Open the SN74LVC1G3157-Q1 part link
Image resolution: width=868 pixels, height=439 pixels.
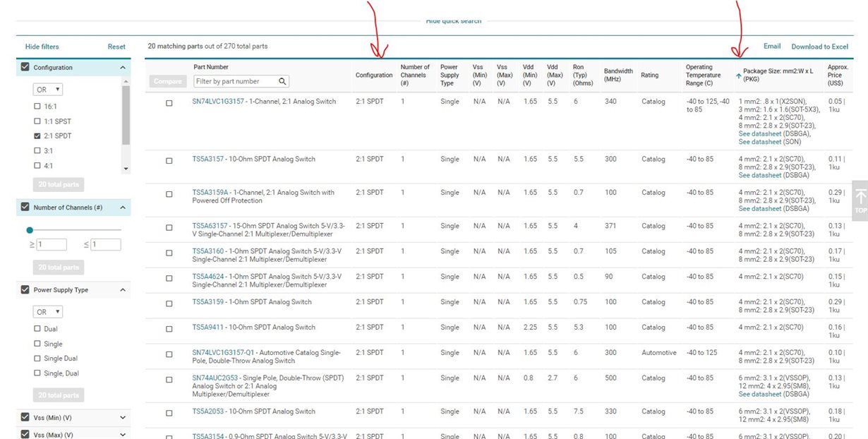[x=224, y=353]
